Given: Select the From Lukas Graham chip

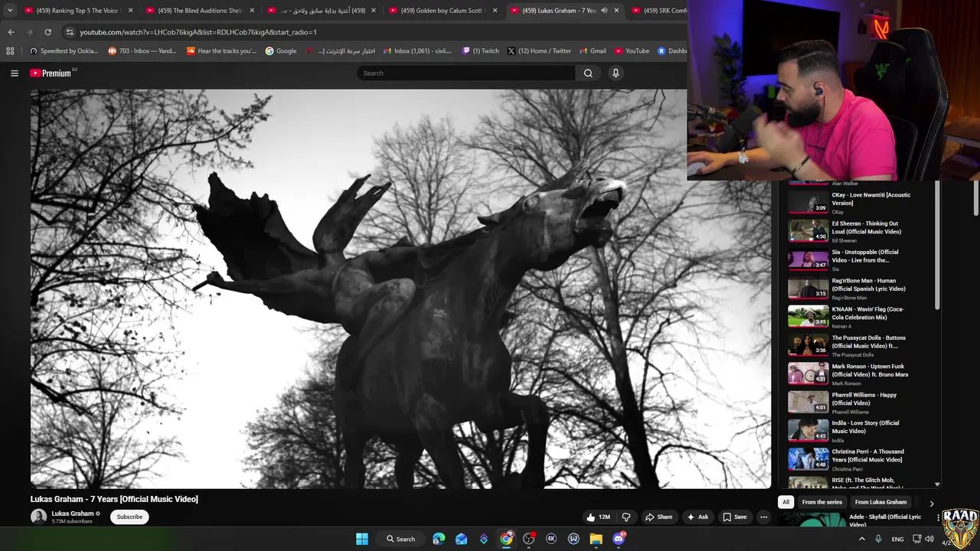Looking at the screenshot, I should pos(880,502).
